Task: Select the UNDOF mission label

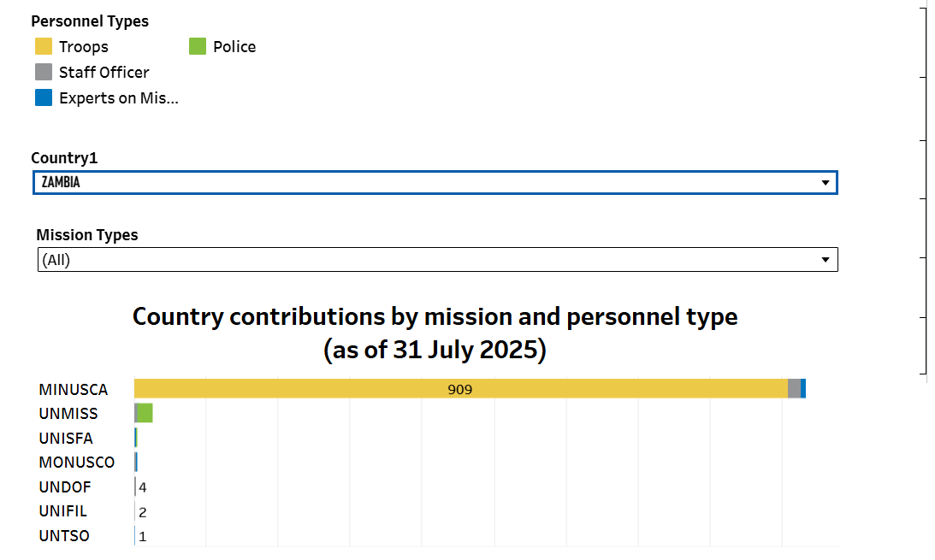Action: [x=65, y=487]
